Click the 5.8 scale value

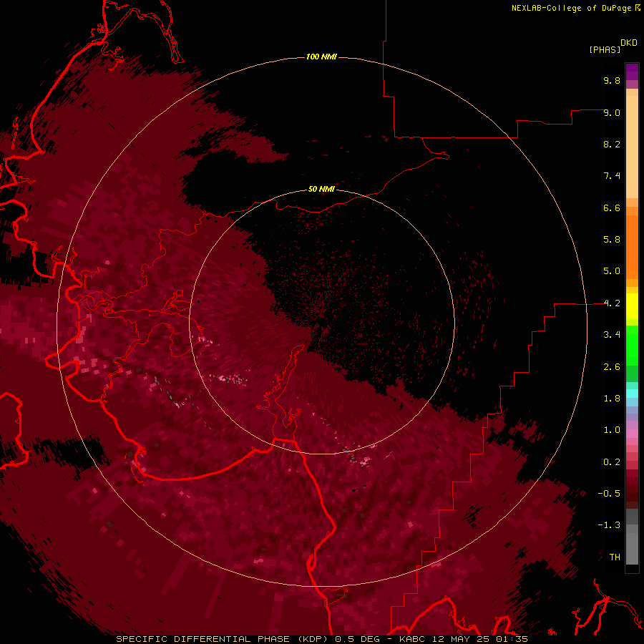612,240
